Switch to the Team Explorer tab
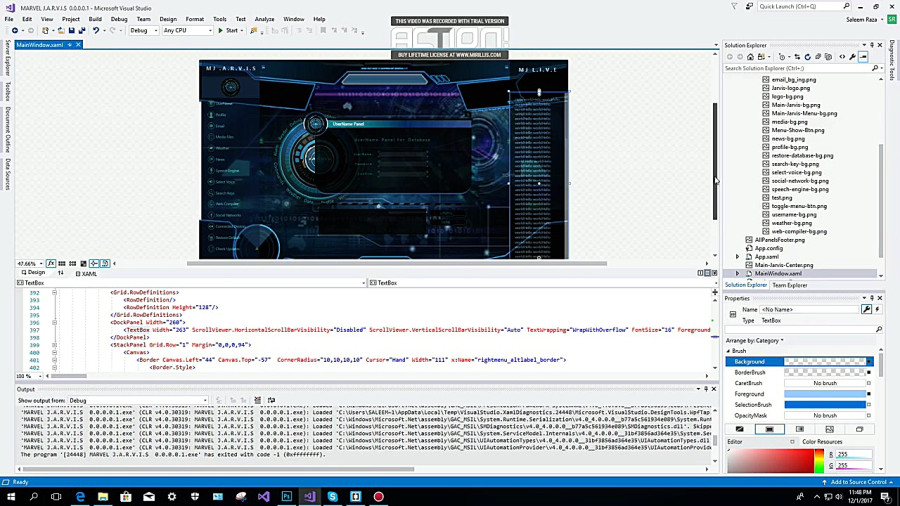 pyautogui.click(x=790, y=285)
